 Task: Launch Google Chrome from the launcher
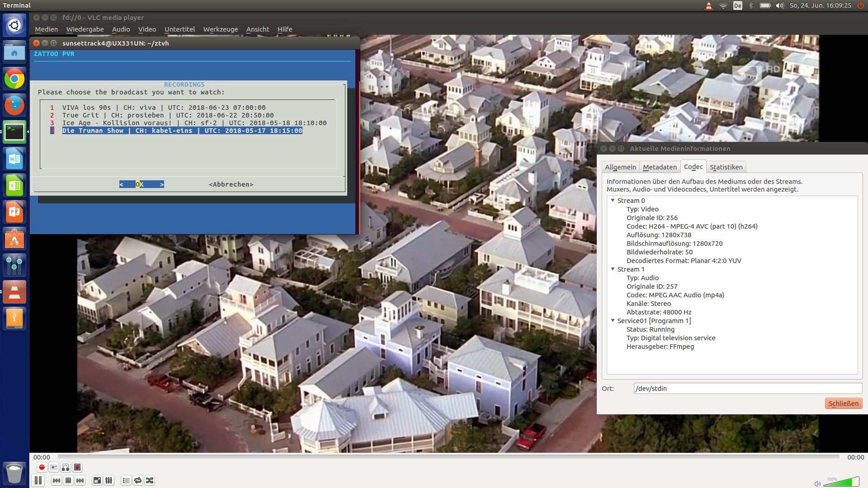coord(14,79)
